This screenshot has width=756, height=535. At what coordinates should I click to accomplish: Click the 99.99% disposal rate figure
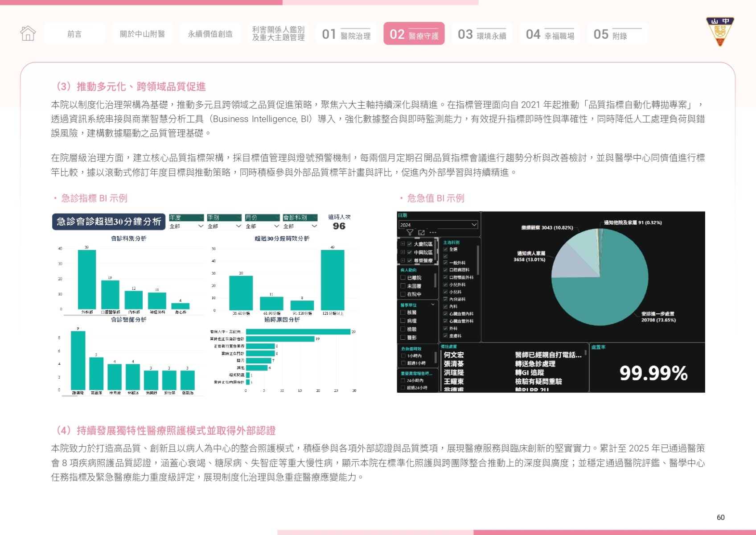(x=653, y=373)
